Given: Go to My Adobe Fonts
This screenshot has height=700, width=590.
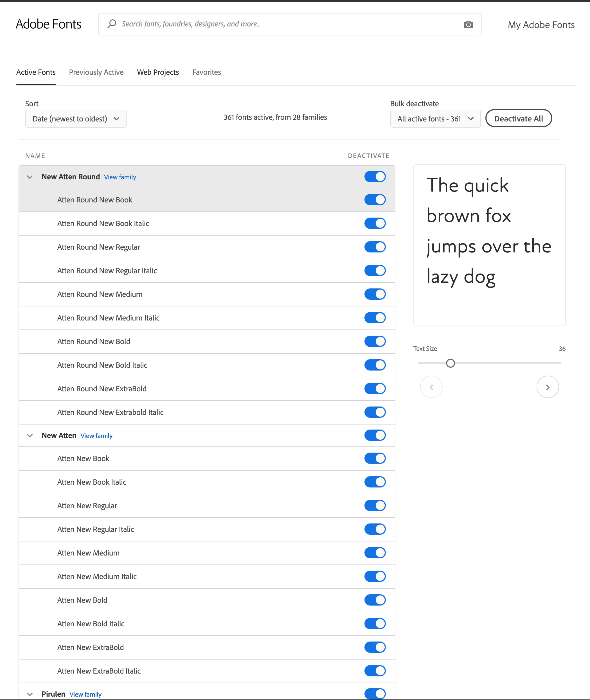Looking at the screenshot, I should point(541,25).
